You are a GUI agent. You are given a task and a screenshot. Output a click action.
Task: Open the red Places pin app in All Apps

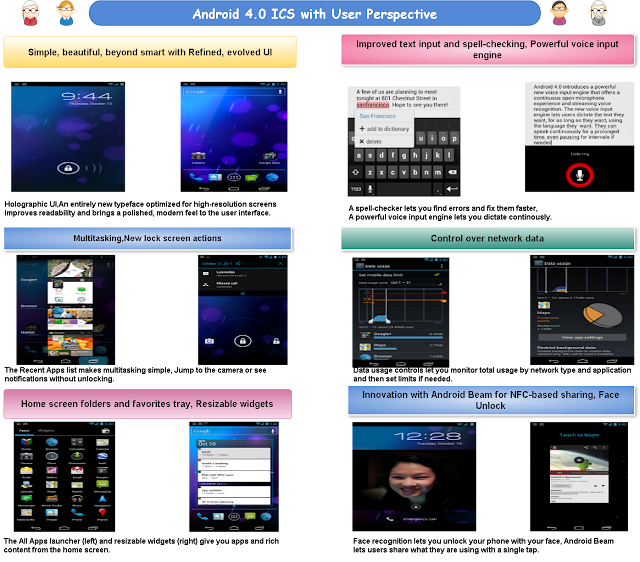102,513
